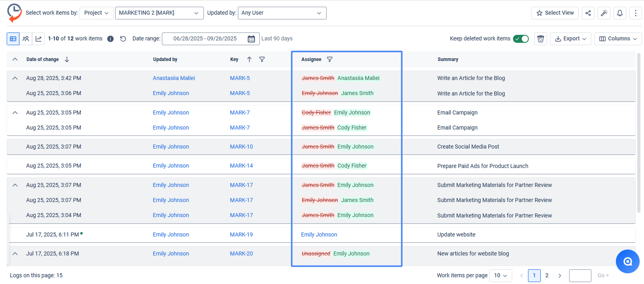Open the calendar date picker icon
Viewport: 644px width, 284px height.
tap(251, 39)
